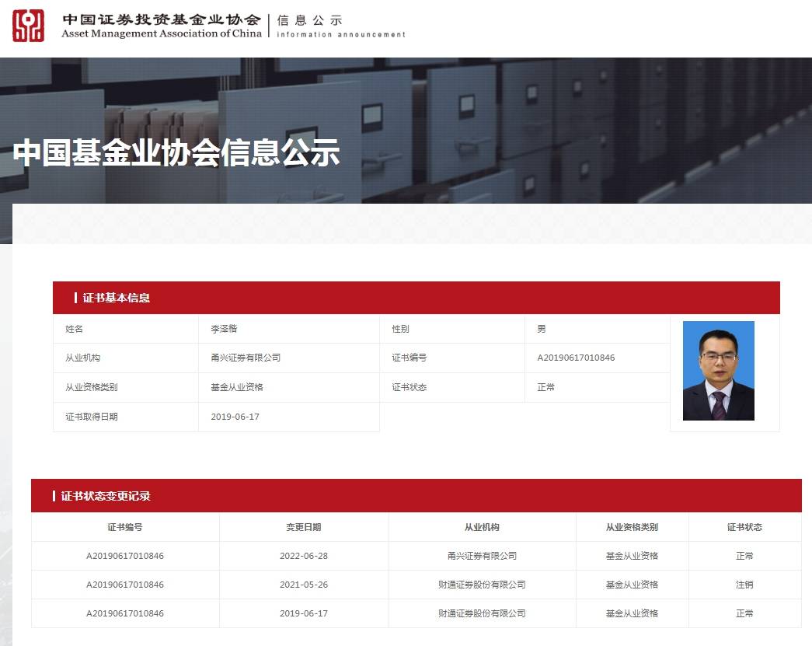Click 甬兴证券有限公司 in the basic info table
The width and height of the screenshot is (812, 646).
pos(246,358)
